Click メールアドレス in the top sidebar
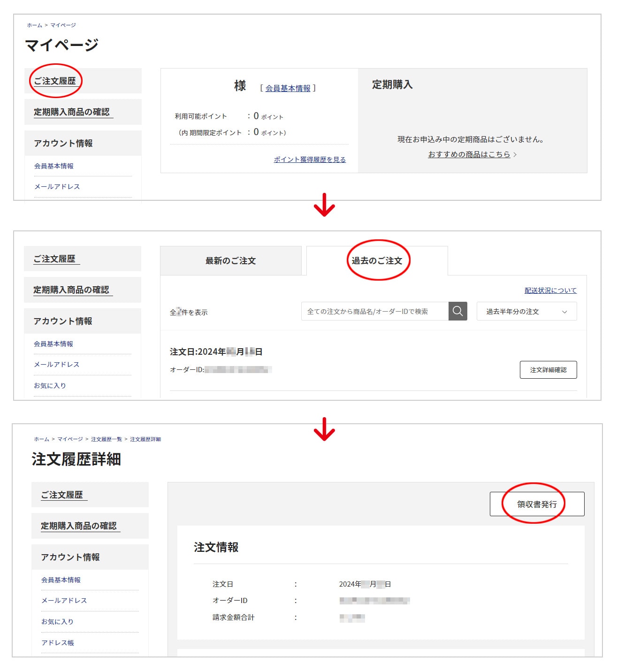Screen dimensions: 617x672 coord(57,187)
